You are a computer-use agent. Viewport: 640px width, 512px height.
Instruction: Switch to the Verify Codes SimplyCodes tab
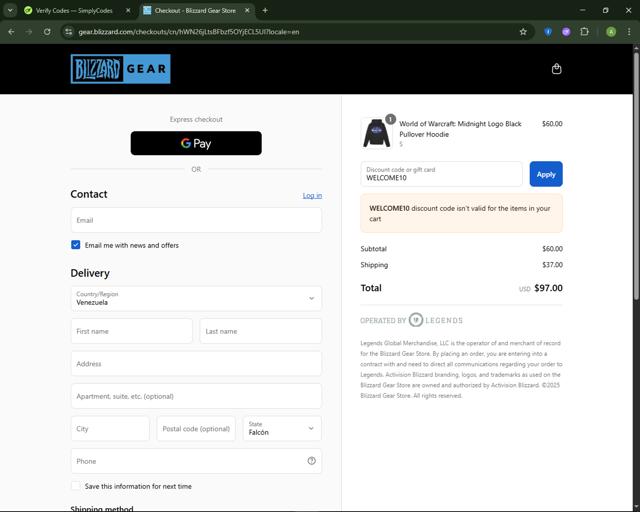coord(76,11)
